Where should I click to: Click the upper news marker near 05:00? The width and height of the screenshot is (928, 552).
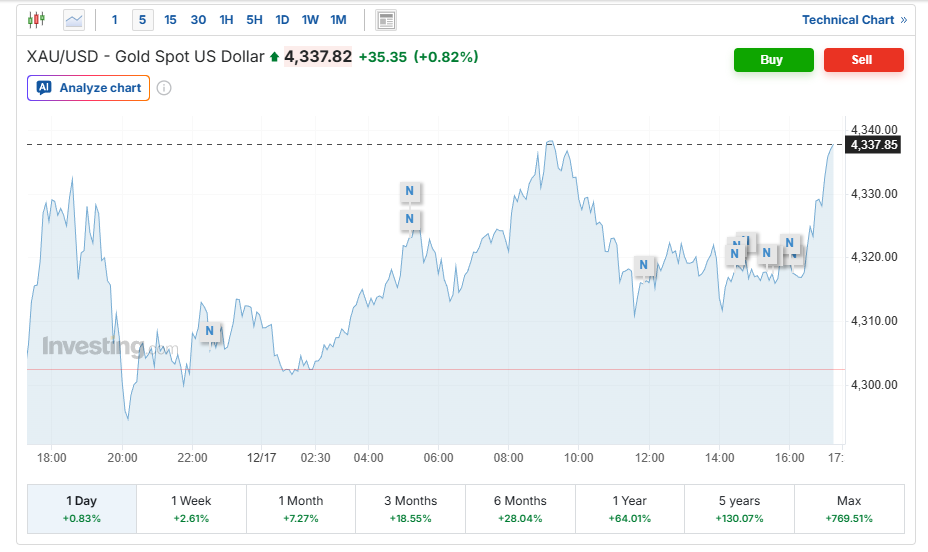409,190
